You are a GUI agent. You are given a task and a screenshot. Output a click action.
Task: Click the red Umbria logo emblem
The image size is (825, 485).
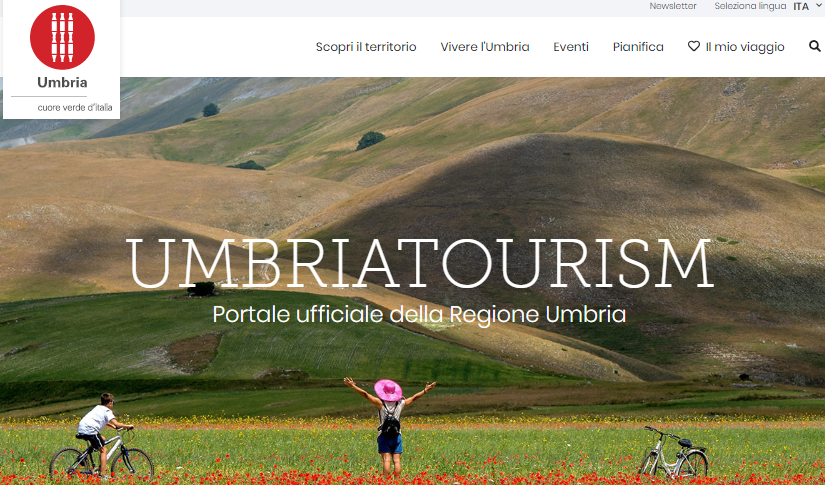(62, 37)
